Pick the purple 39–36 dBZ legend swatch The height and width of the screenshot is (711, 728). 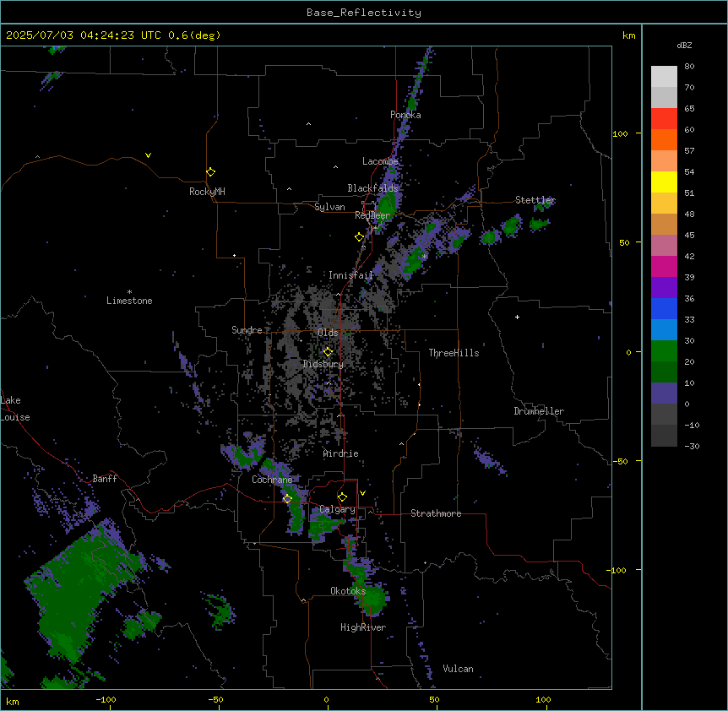pos(664,288)
